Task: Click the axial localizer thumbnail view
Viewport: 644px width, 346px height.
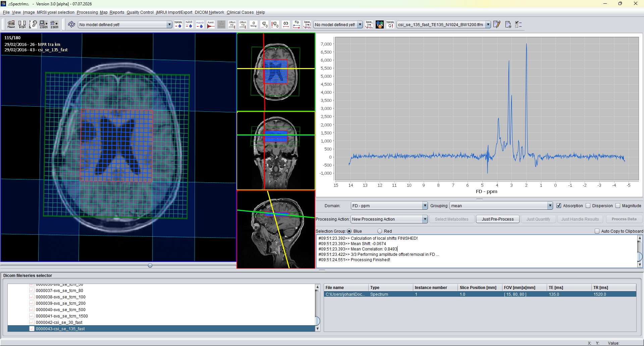Action: coord(276,72)
